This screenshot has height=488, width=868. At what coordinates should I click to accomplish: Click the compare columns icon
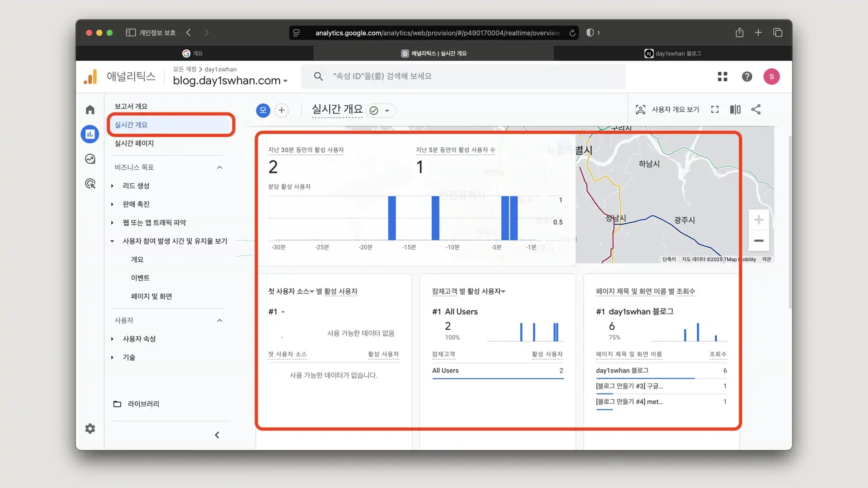[735, 109]
